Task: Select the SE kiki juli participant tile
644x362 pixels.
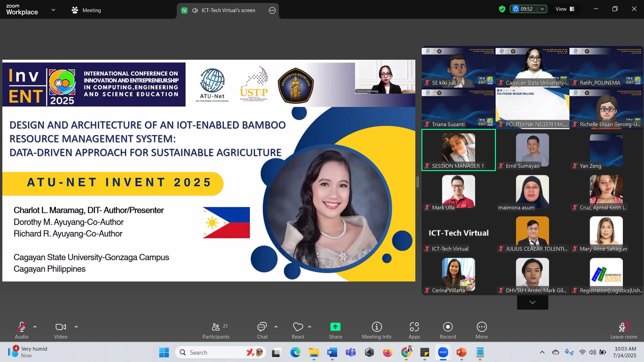Action: pos(459,67)
